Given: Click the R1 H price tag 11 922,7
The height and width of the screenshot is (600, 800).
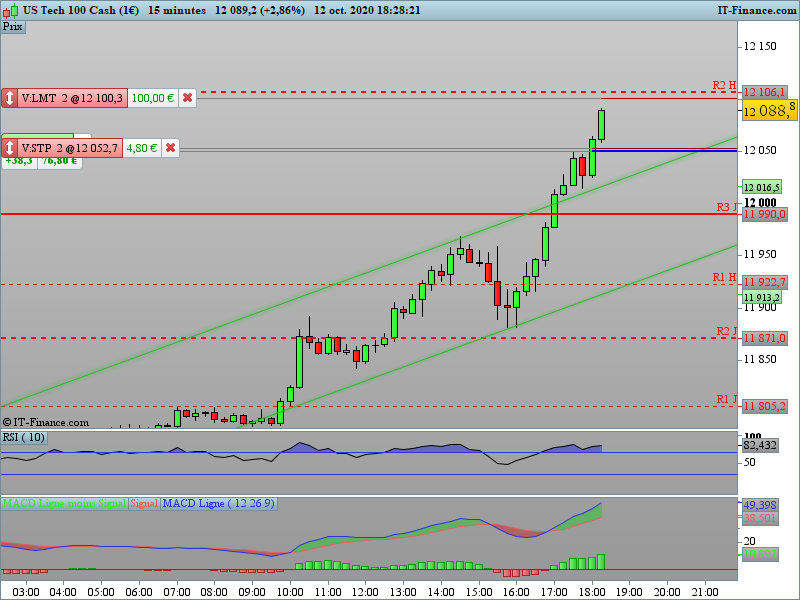Looking at the screenshot, I should (764, 282).
